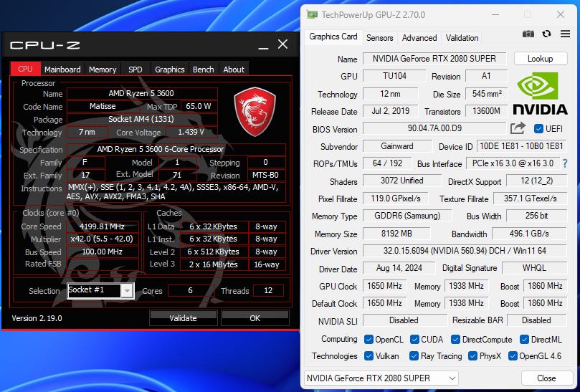Screen dimensions: 580x392
Task: Click the Max TDP 65.0 W value
Action: point(199,106)
